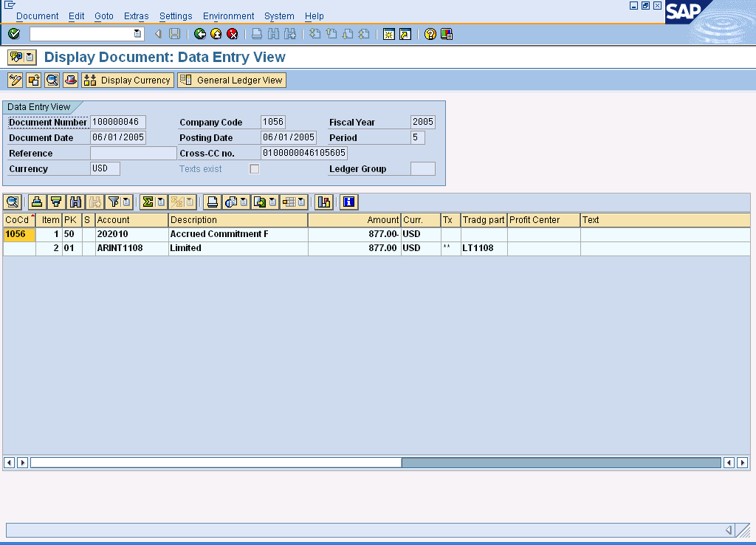
Task: Select account cell ARINT1108
Action: pyautogui.click(x=131, y=248)
